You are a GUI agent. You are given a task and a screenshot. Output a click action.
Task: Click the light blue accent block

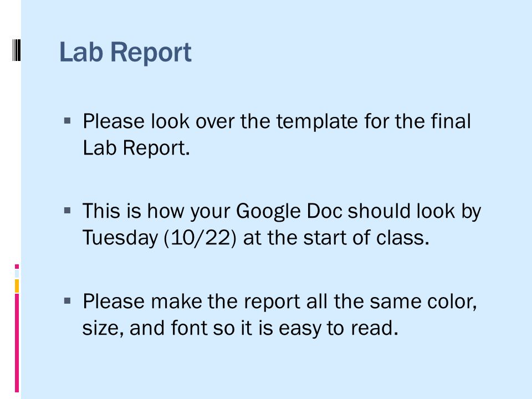pos(17,274)
